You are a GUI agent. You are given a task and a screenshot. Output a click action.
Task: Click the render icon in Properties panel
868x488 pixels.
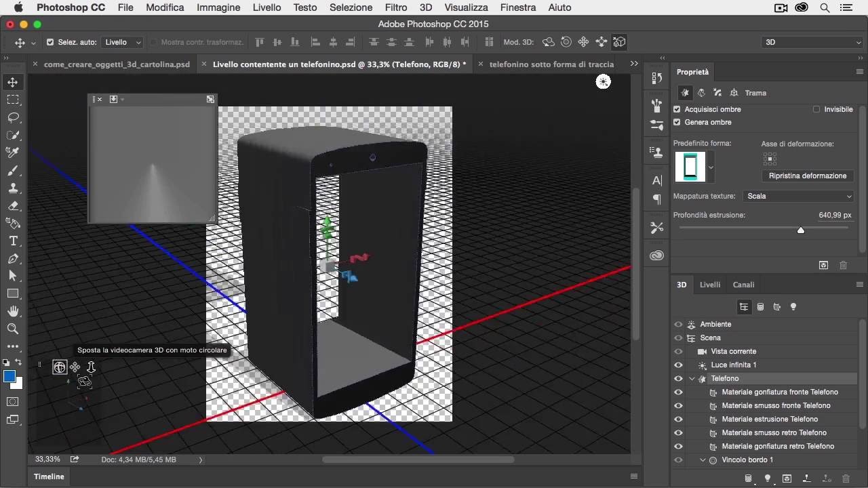(823, 265)
